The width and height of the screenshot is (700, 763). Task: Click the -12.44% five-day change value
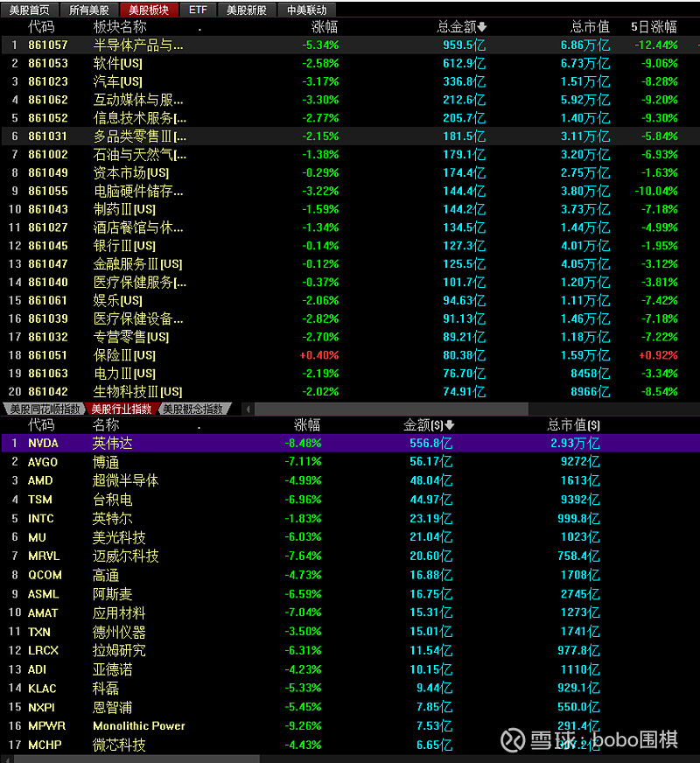(656, 45)
